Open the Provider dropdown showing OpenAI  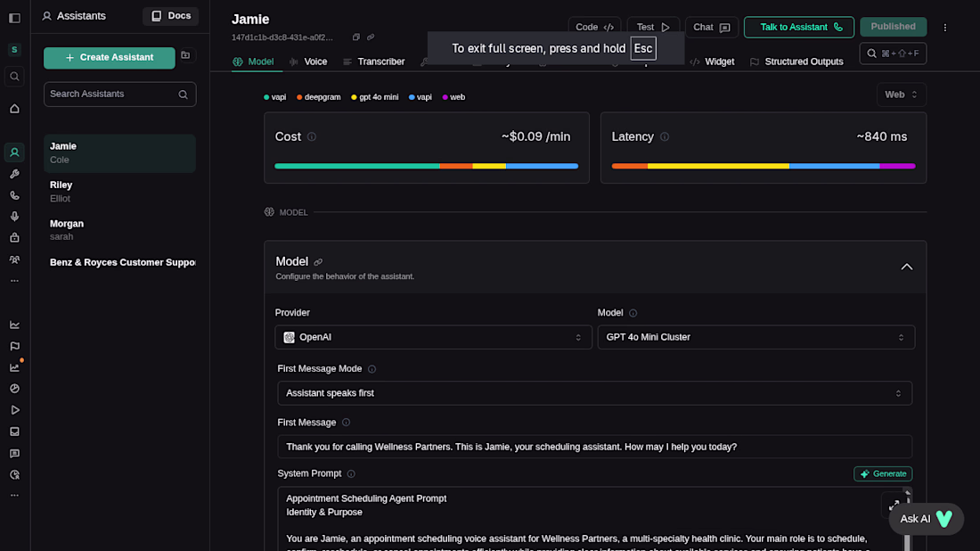433,337
